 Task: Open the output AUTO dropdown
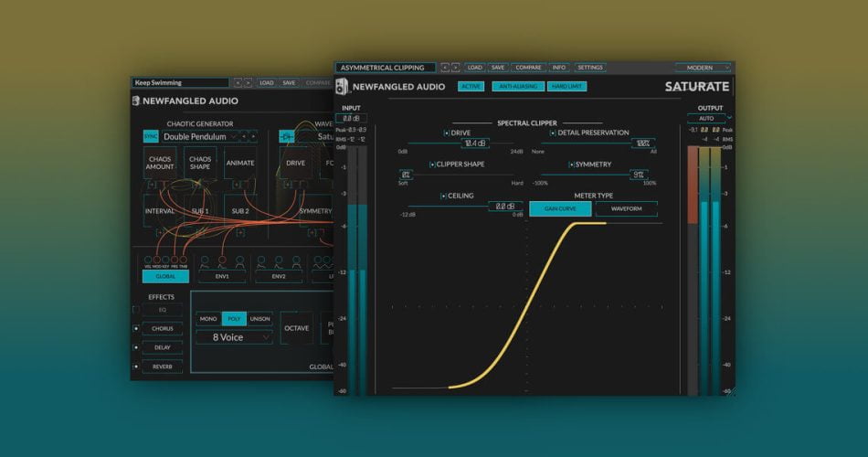coord(710,118)
